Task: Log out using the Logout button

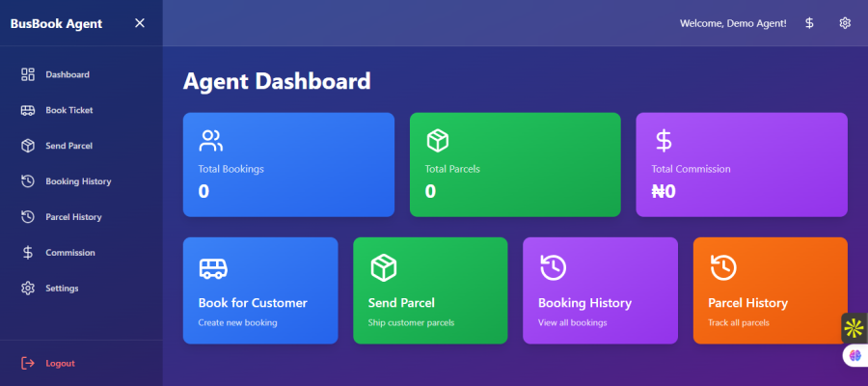Action: click(x=59, y=364)
